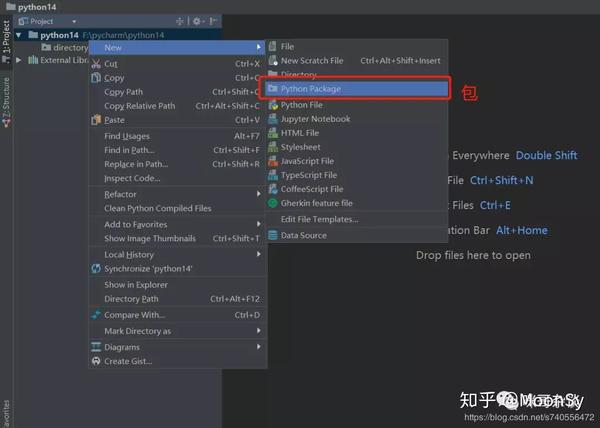Click the Compare With arrows icon
The image size is (600, 428).
pyautogui.click(x=96, y=315)
